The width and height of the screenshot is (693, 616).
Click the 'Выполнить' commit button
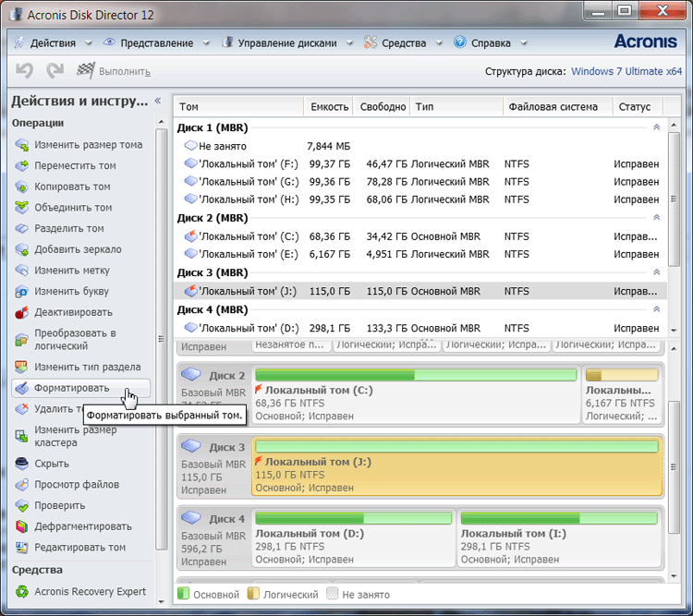point(115,71)
